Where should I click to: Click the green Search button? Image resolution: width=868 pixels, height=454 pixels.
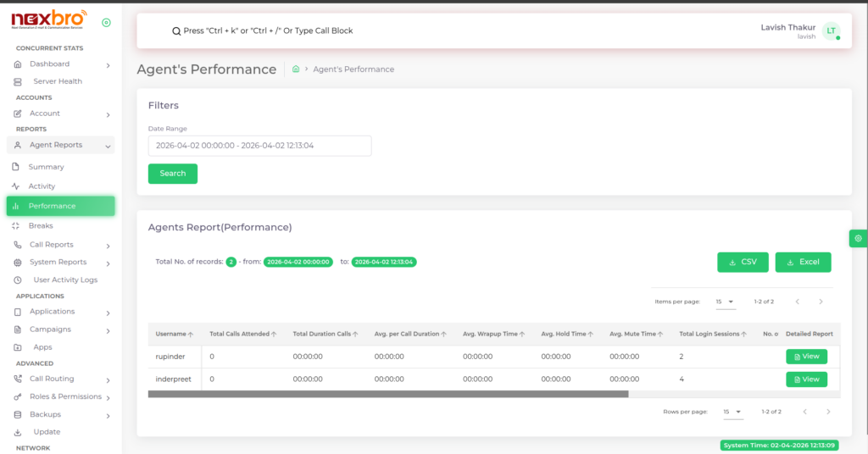click(172, 174)
